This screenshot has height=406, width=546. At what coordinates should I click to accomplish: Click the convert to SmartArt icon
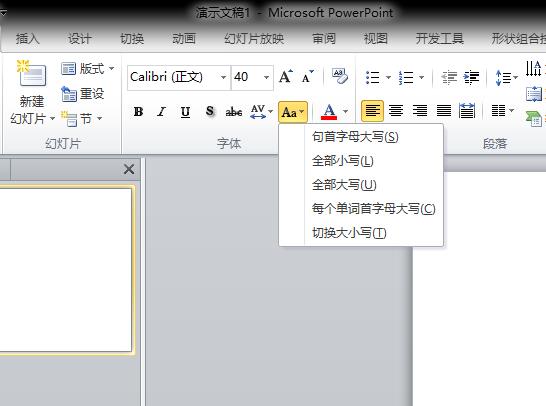click(x=534, y=119)
